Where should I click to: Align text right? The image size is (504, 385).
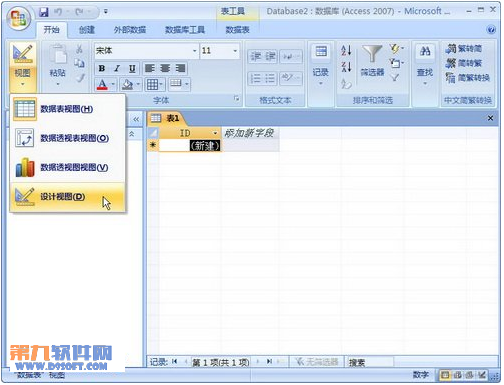tap(180, 68)
